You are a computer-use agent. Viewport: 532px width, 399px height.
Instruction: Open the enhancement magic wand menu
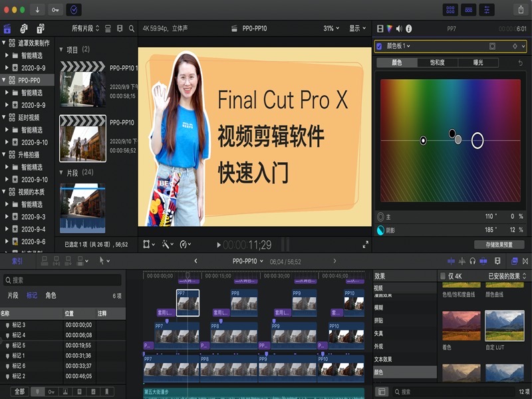pos(168,244)
